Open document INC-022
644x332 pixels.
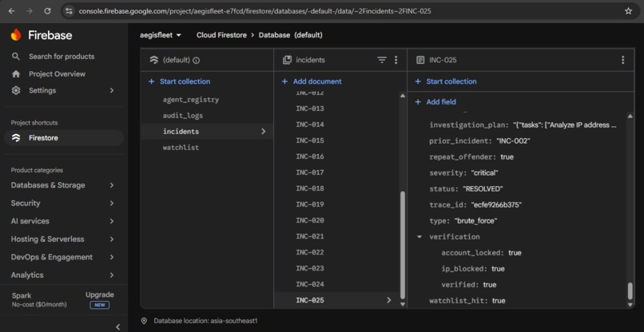click(310, 252)
